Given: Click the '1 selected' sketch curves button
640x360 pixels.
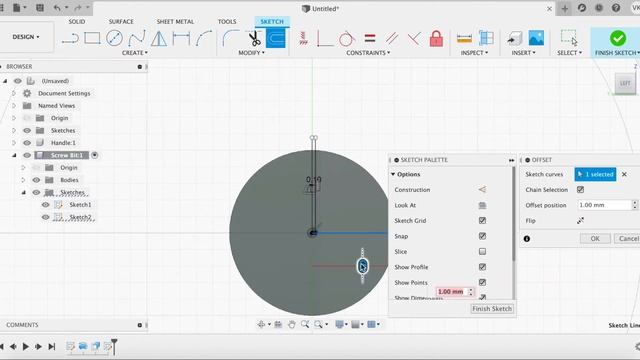Looking at the screenshot, I should pos(595,174).
